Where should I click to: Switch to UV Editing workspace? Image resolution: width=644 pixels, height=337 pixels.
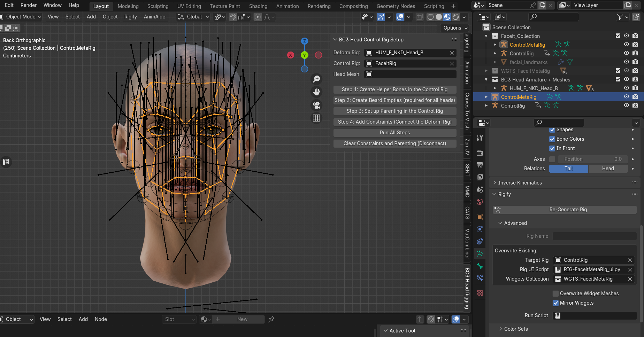coord(189,6)
